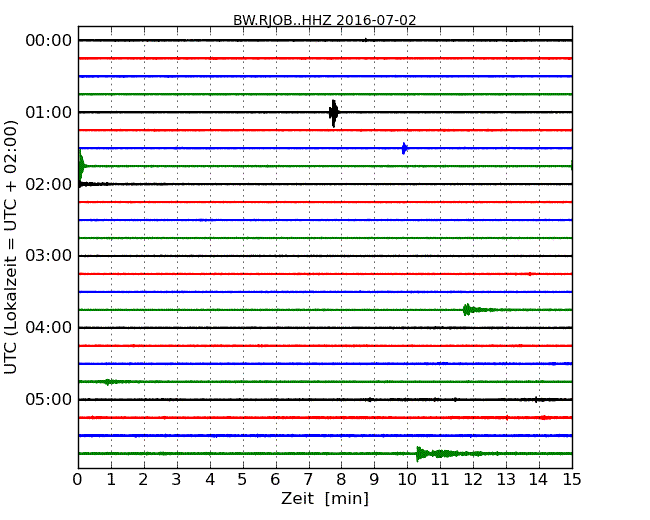This screenshot has height=520, width=650.
Task: Click the 01:00 time label
Action: point(49,112)
